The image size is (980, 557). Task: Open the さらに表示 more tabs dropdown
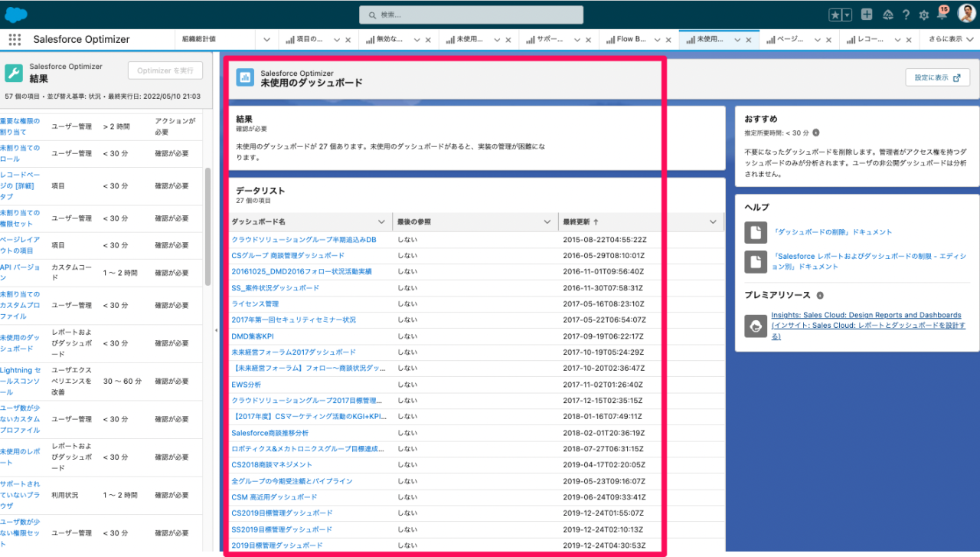949,40
